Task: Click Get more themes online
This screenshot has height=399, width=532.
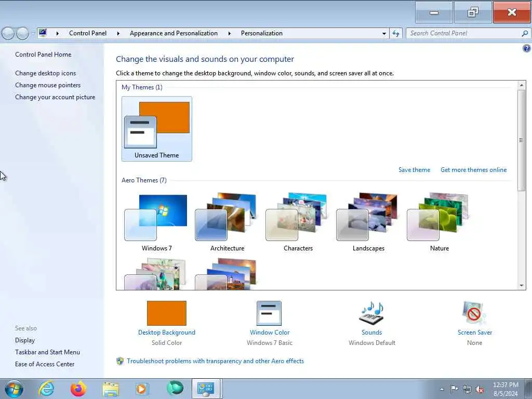Action: (474, 170)
